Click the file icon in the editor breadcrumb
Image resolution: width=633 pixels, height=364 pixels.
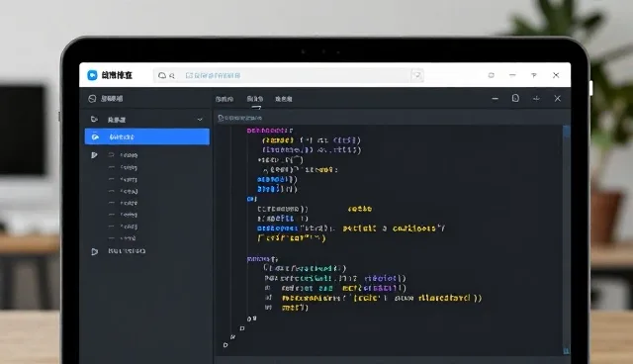coord(221,118)
